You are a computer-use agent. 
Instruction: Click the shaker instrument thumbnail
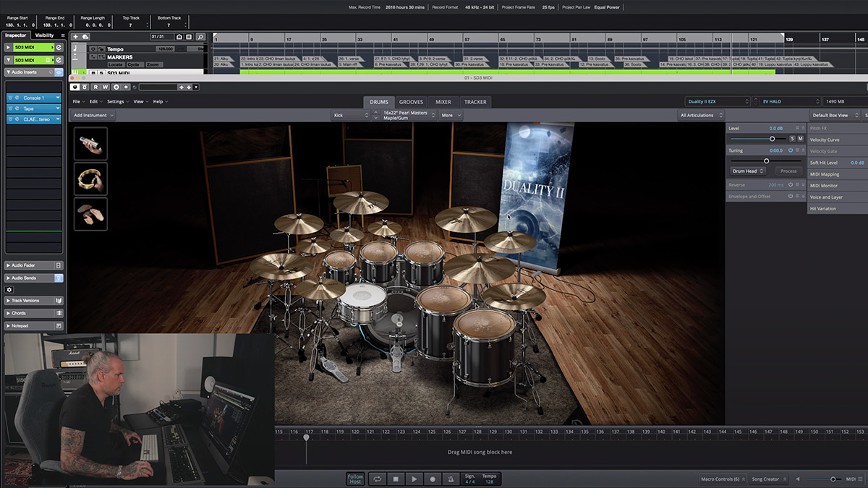click(x=90, y=143)
